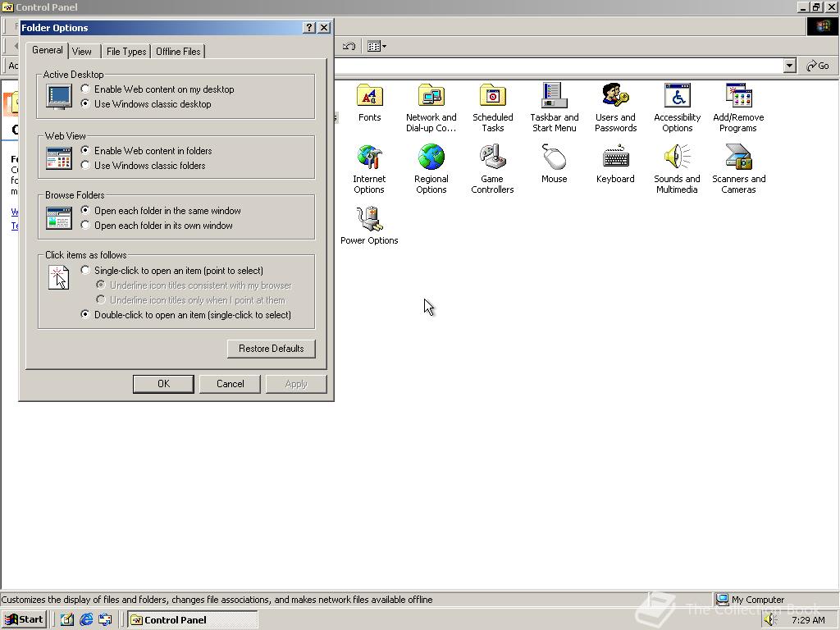Click the system tray clock 7:29 AM
The width and height of the screenshot is (840, 630).
click(808, 620)
